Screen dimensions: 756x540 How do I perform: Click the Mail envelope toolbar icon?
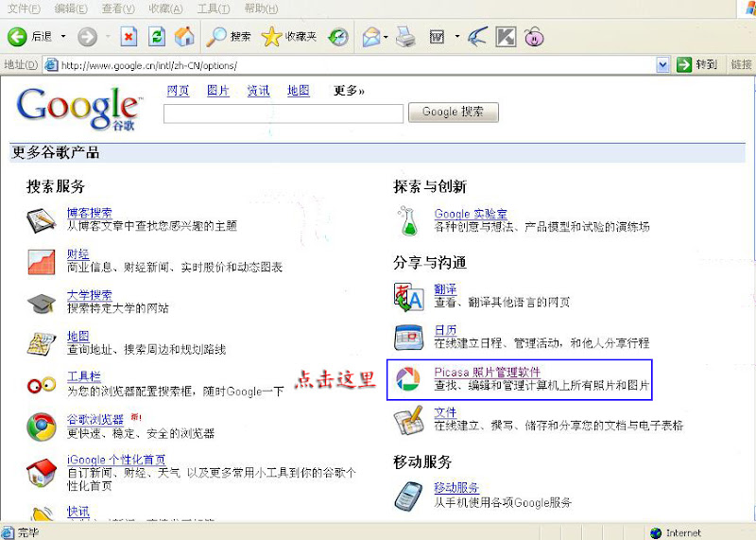(x=371, y=37)
